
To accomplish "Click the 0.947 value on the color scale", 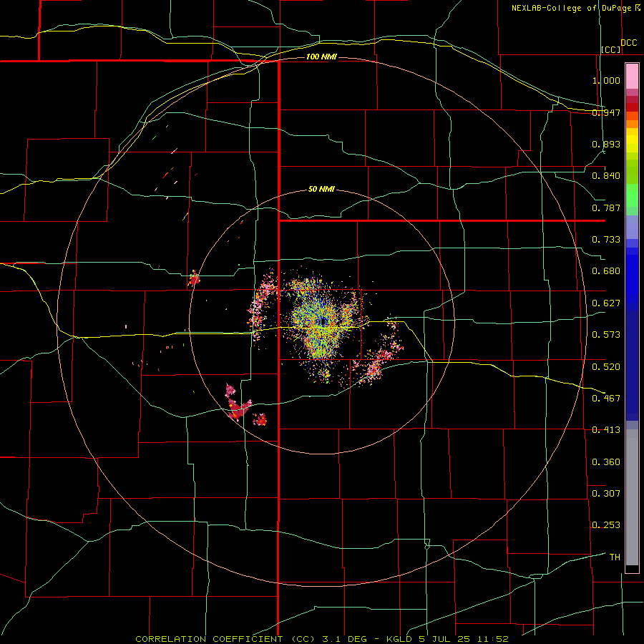I will [x=606, y=112].
